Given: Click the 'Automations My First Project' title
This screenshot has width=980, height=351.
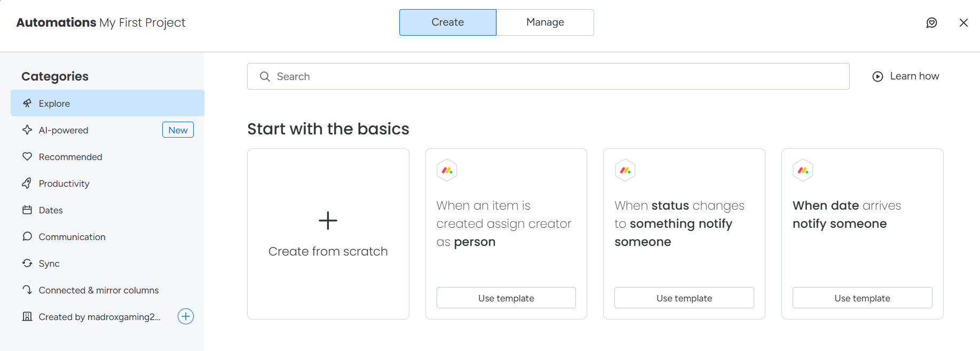Looking at the screenshot, I should 101,22.
